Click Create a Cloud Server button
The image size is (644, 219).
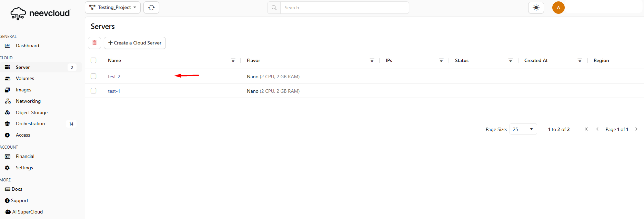(x=135, y=43)
